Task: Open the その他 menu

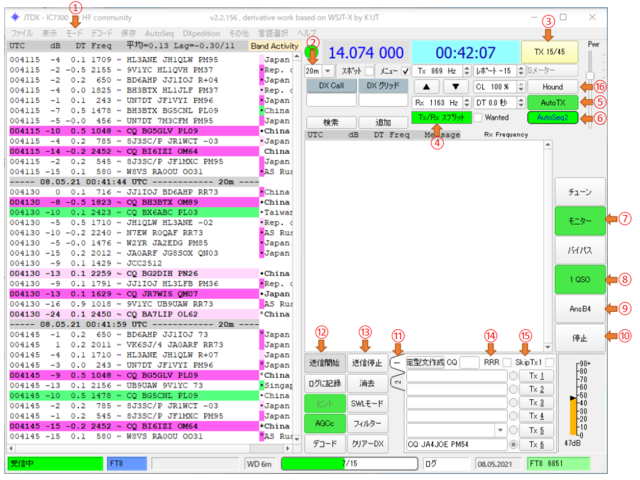Action: (x=239, y=33)
